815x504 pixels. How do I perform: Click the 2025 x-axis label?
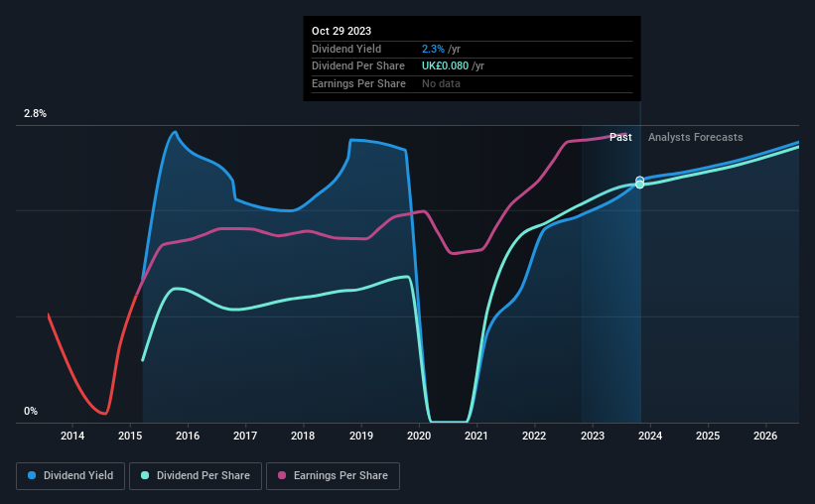(708, 436)
